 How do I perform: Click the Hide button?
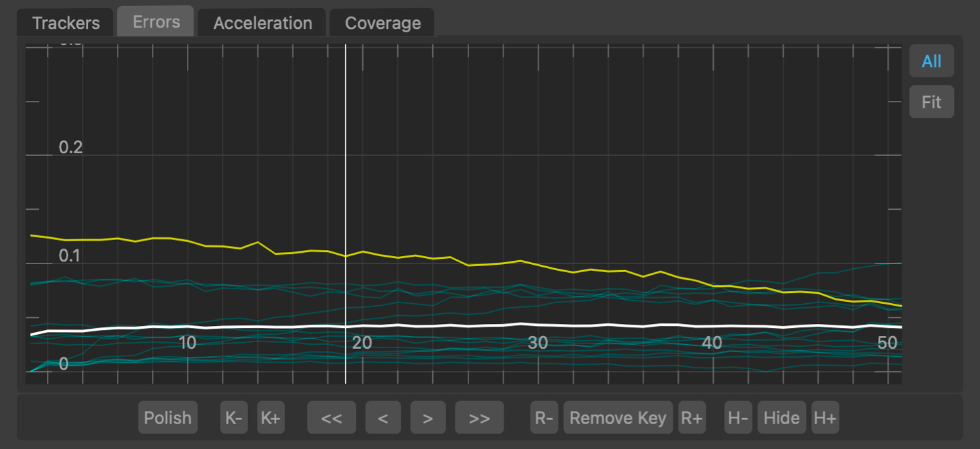[782, 417]
